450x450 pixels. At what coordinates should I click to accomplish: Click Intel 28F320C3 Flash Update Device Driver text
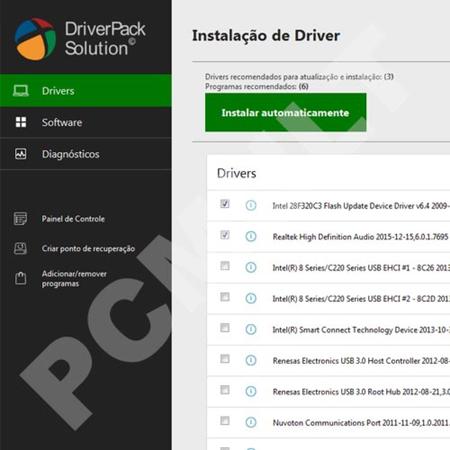point(361,206)
